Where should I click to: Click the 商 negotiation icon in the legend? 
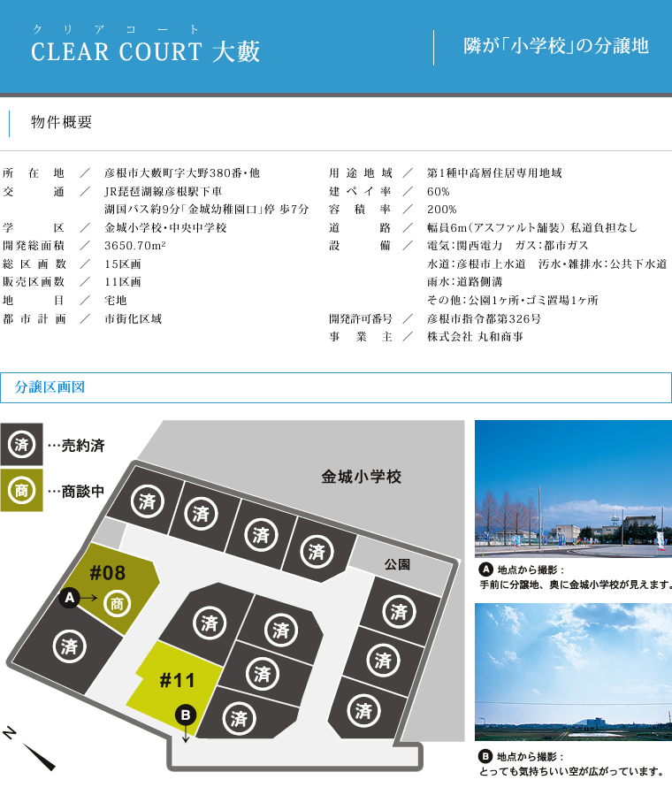click(21, 491)
